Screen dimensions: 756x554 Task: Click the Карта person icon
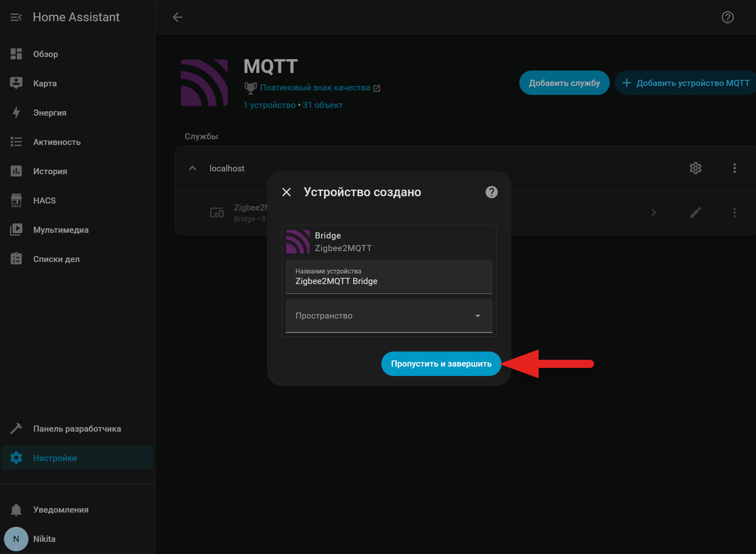(16, 83)
